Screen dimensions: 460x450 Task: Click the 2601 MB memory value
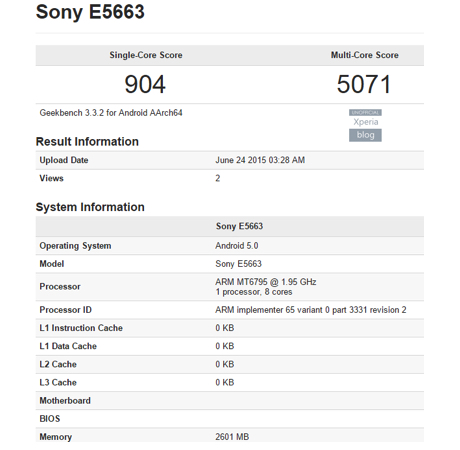(232, 437)
